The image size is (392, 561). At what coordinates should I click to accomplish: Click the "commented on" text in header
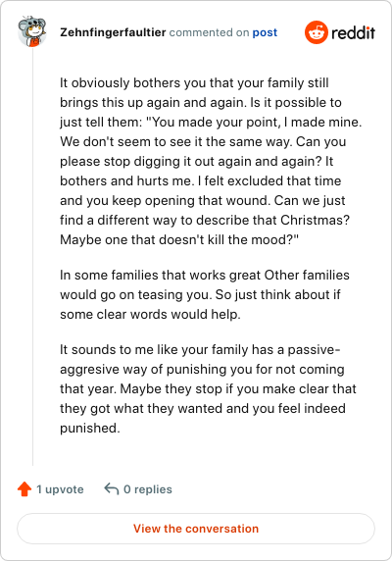[x=209, y=32]
